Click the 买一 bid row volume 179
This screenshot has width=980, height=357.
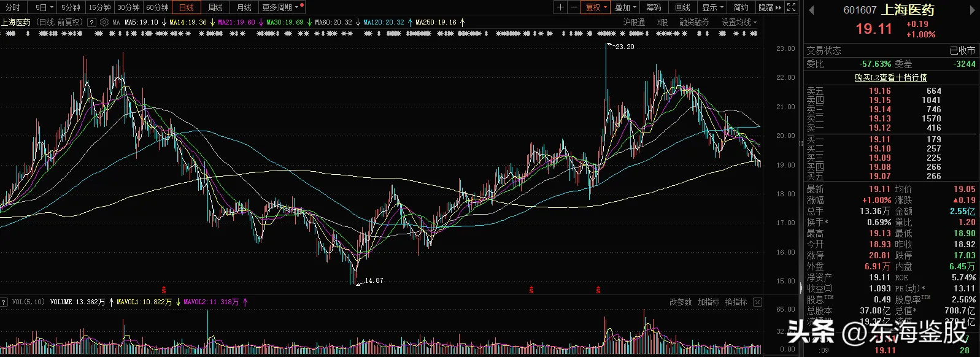[x=934, y=139]
